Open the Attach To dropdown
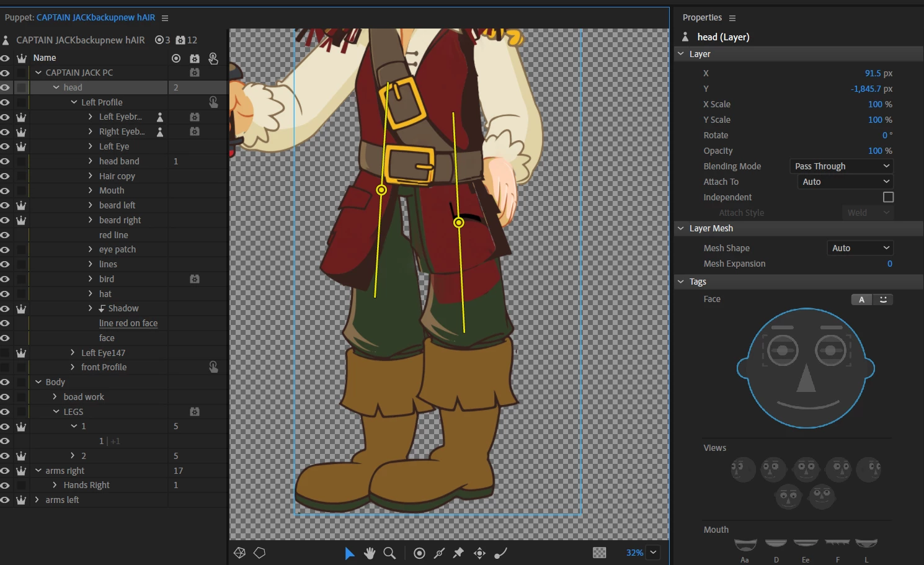Screen dimensions: 924x565 pyautogui.click(x=845, y=182)
